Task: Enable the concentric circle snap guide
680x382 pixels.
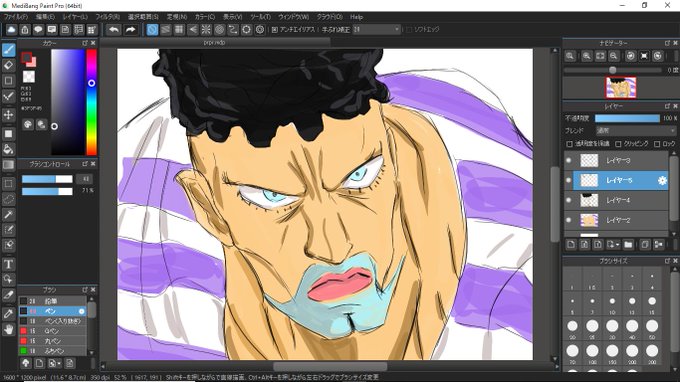Action: [219, 29]
